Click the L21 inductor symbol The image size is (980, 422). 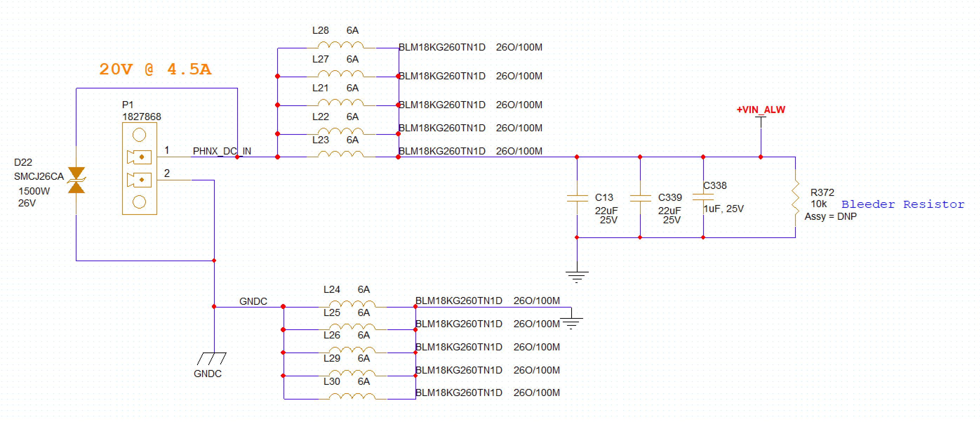pos(341,103)
